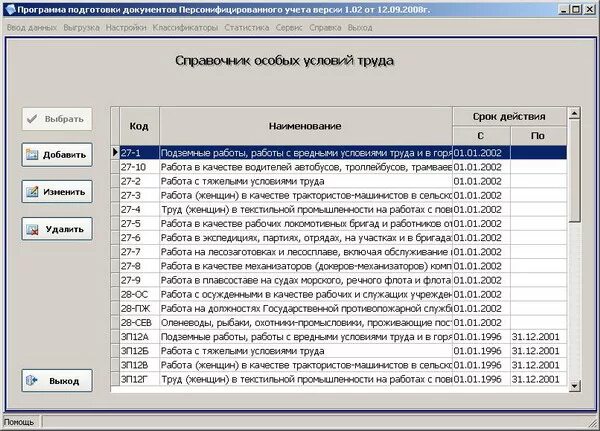Click the Изменить button edit icon
This screenshot has height=431, width=600.
click(32, 192)
